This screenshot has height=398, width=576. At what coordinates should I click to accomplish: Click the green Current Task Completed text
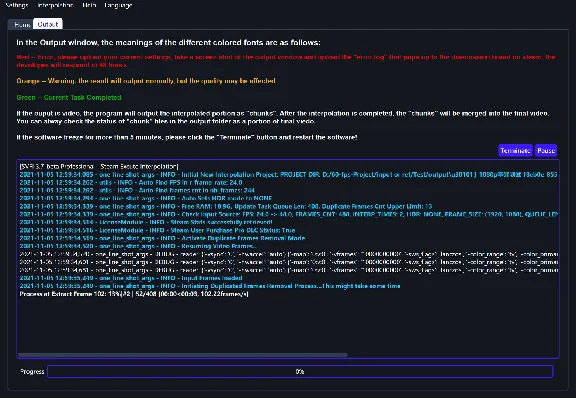(x=69, y=97)
